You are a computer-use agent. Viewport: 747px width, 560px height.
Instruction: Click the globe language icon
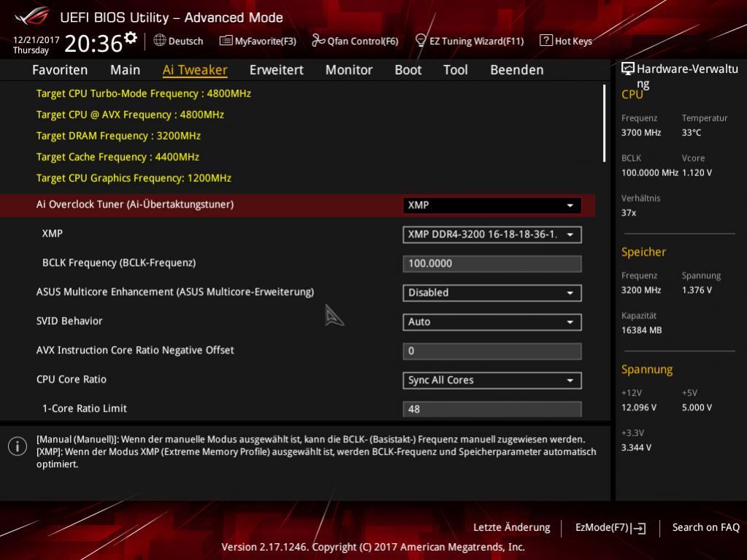pyautogui.click(x=160, y=40)
